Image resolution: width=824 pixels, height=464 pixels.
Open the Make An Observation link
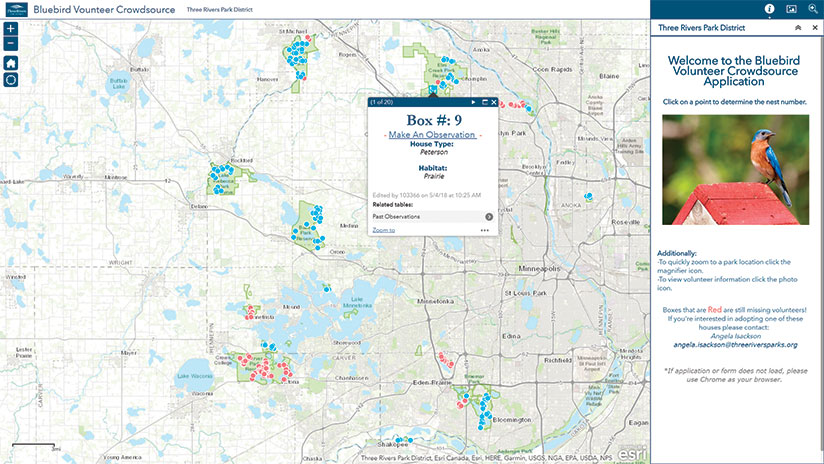[432, 135]
